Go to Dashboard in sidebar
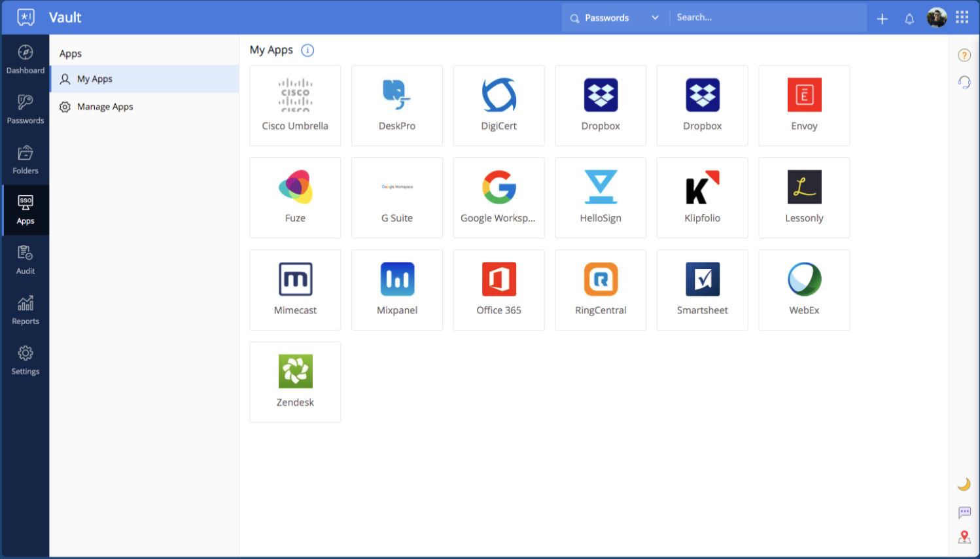The height and width of the screenshot is (559, 980). coord(26,60)
